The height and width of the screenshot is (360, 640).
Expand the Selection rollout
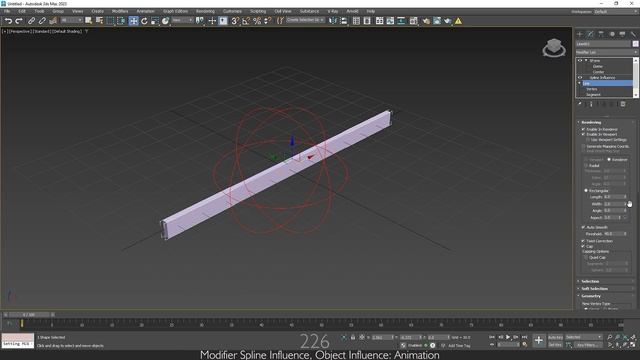pos(590,282)
